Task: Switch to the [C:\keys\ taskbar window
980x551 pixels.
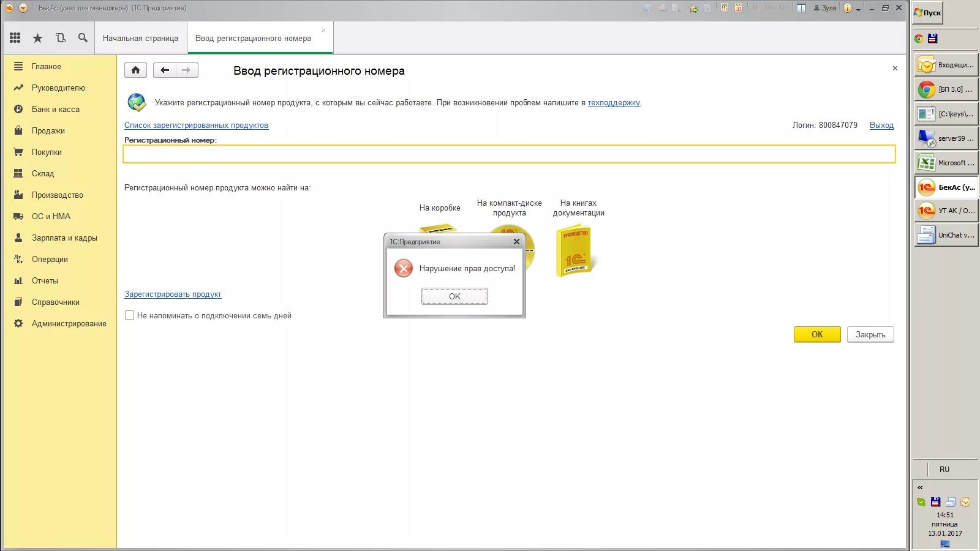Action: tap(946, 114)
